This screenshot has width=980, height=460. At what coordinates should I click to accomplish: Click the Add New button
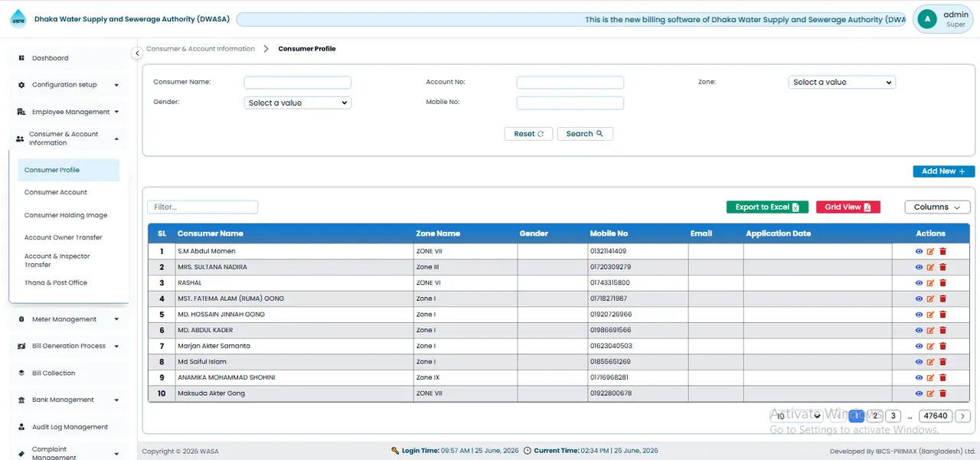(943, 171)
